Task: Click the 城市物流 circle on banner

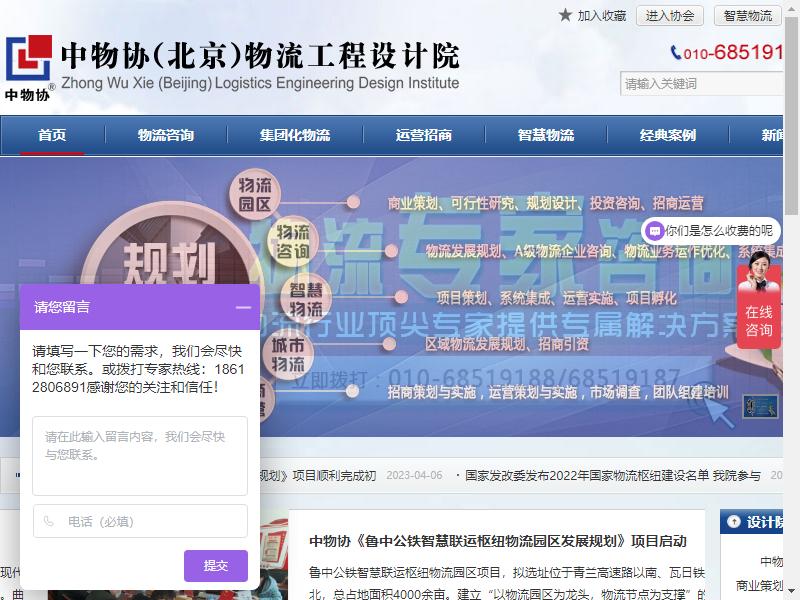Action: (287, 355)
